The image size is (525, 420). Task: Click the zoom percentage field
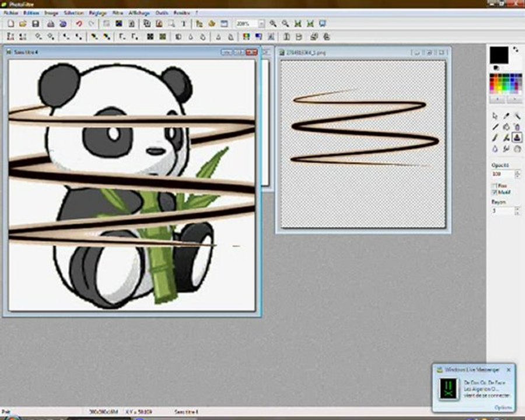pyautogui.click(x=246, y=24)
